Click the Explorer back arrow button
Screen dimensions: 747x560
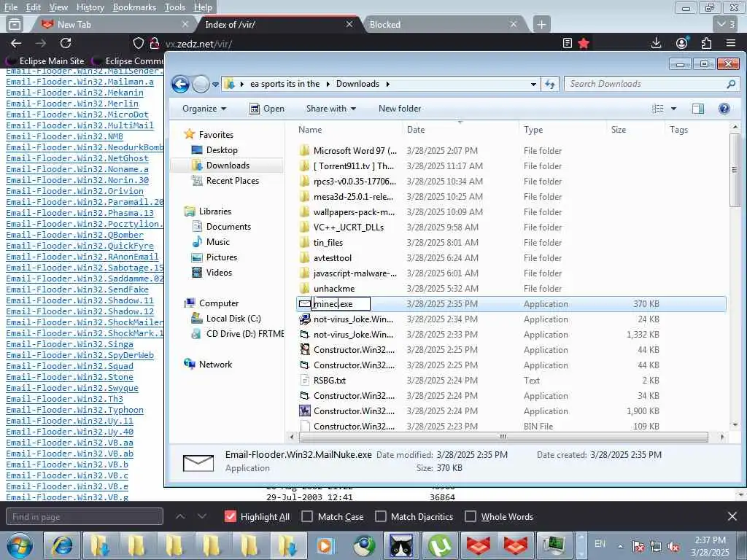pos(181,85)
